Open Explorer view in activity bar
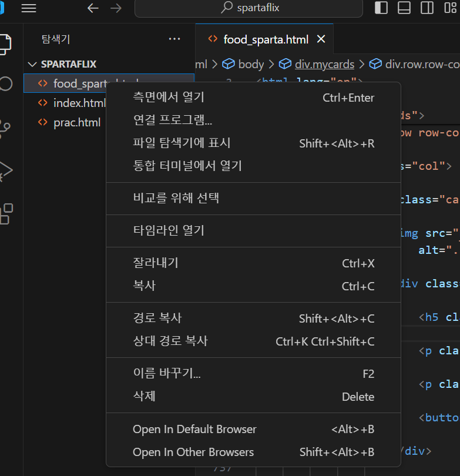 tap(6, 44)
